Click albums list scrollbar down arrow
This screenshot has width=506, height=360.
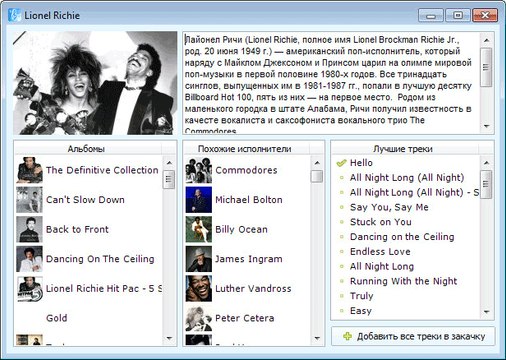pyautogui.click(x=169, y=338)
